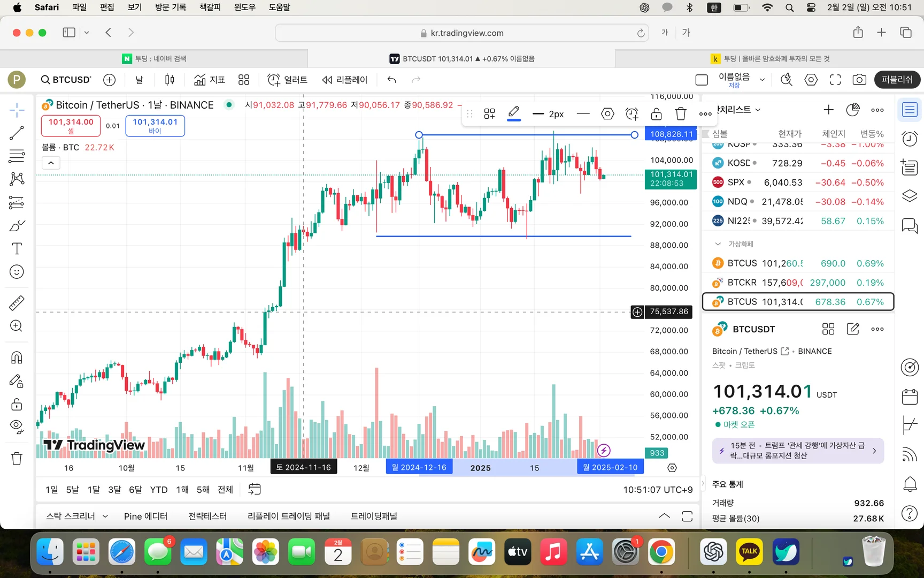Select the text annotation tool
The image size is (924, 578).
click(x=17, y=249)
